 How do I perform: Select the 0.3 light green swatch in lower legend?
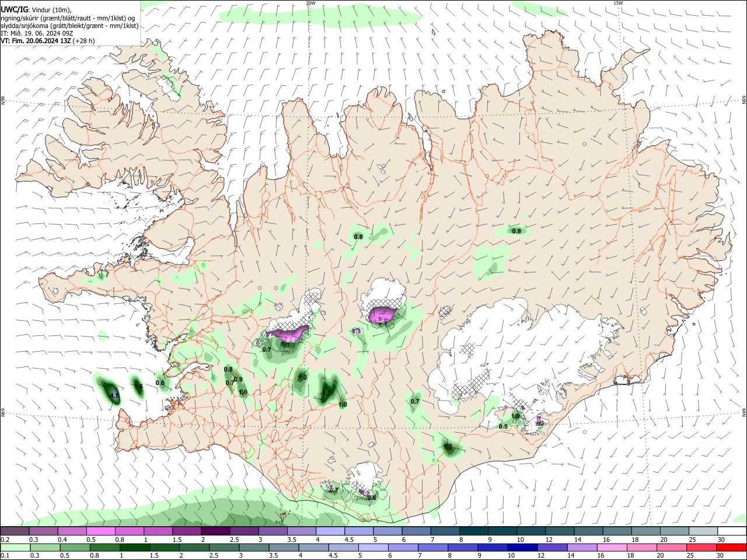[x=45, y=547]
